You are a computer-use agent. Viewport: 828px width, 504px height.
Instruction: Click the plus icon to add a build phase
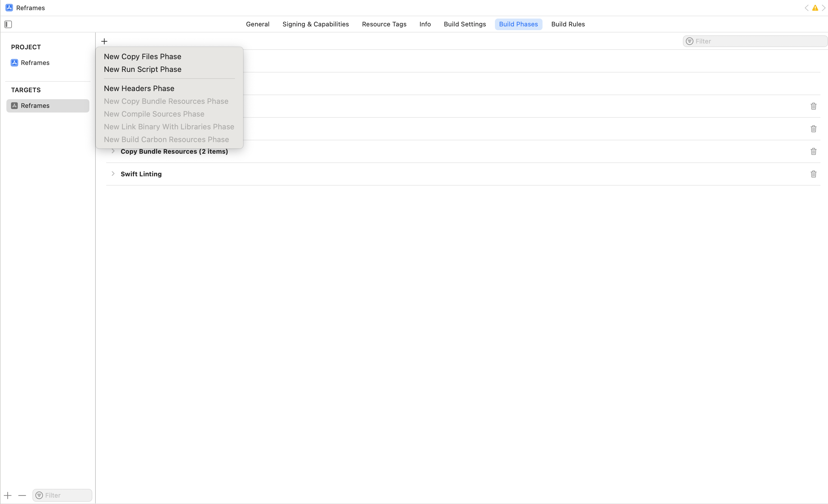pyautogui.click(x=104, y=41)
